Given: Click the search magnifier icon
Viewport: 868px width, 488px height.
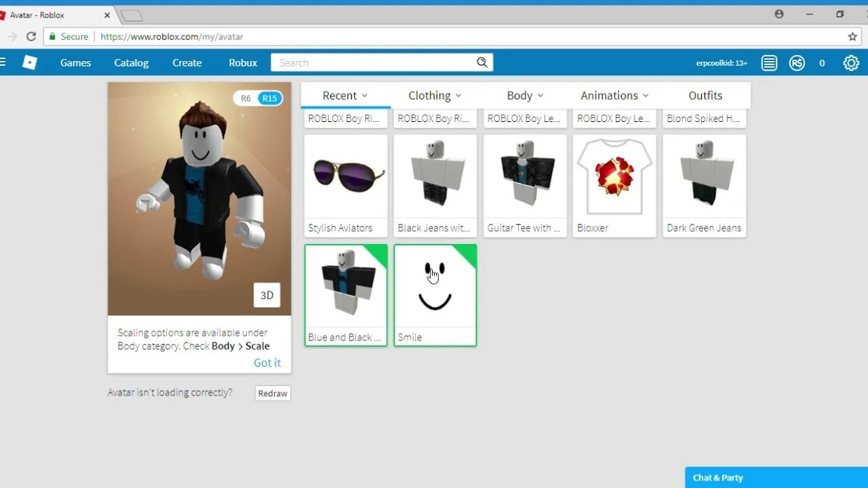Looking at the screenshot, I should tap(482, 62).
